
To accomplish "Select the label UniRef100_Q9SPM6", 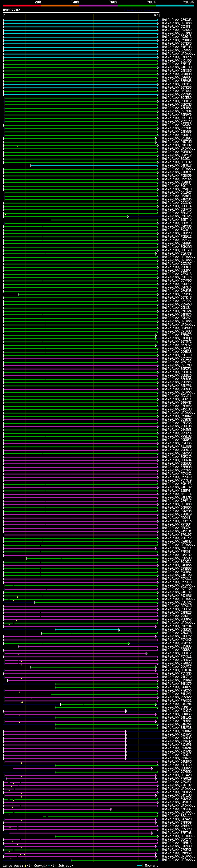I will pos(177,294).
